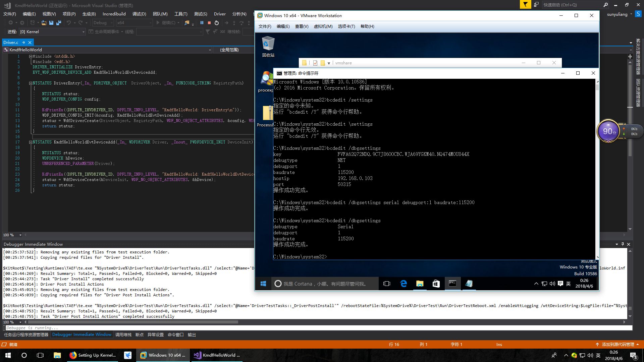Viewport: 644px width, 362px height.
Task: Click the VM guest Task View icon
Action: (387, 284)
